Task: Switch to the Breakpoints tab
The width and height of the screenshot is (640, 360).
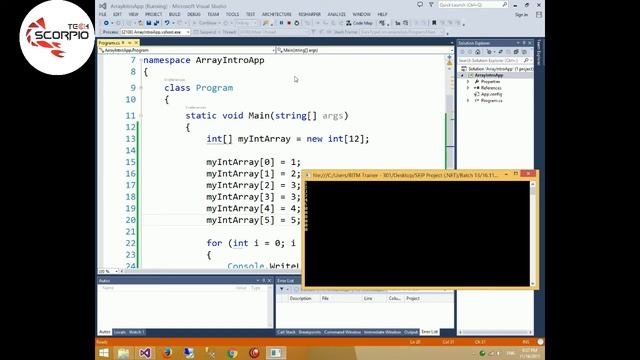Action: [x=310, y=332]
